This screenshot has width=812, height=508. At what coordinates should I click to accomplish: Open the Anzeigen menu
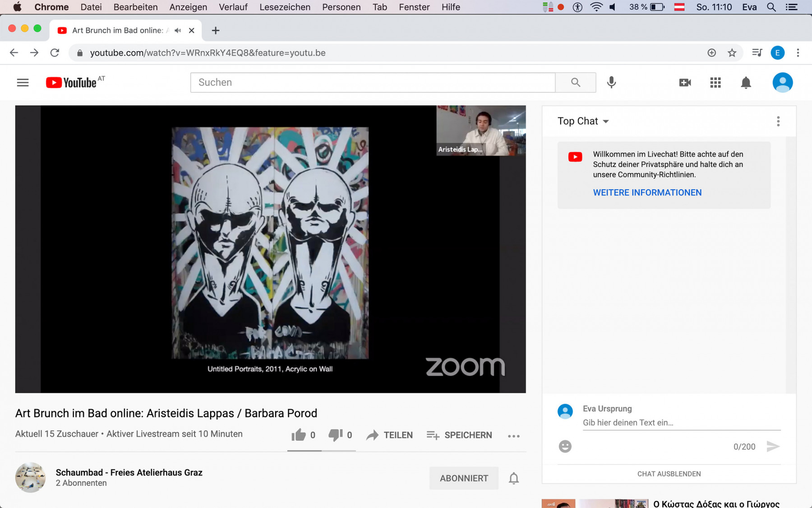[x=188, y=7]
